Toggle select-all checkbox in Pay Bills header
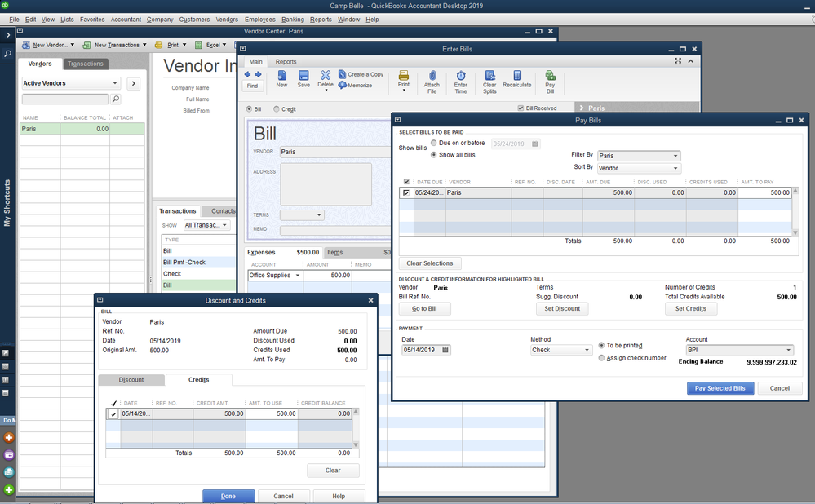 point(406,182)
